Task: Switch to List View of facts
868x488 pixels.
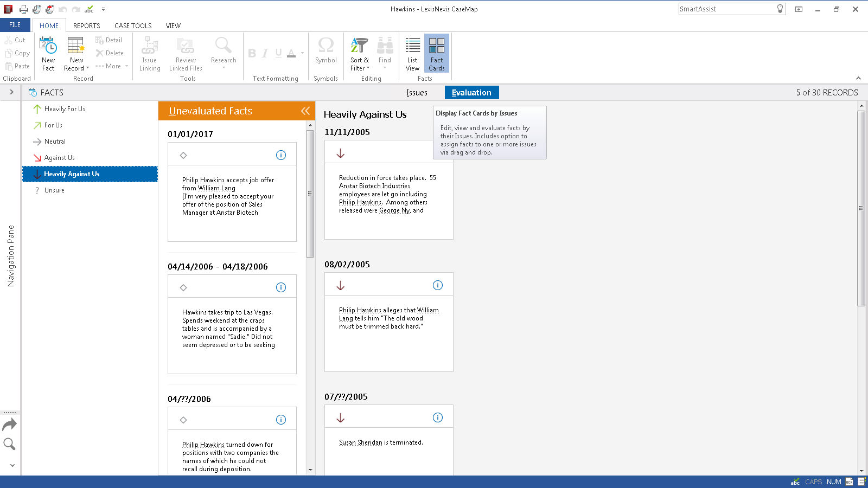Action: [x=412, y=53]
